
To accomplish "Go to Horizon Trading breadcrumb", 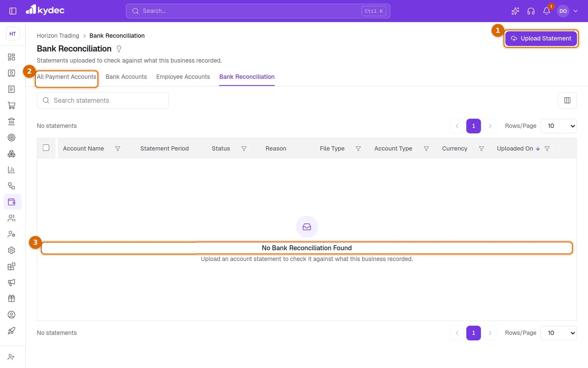I will click(58, 36).
